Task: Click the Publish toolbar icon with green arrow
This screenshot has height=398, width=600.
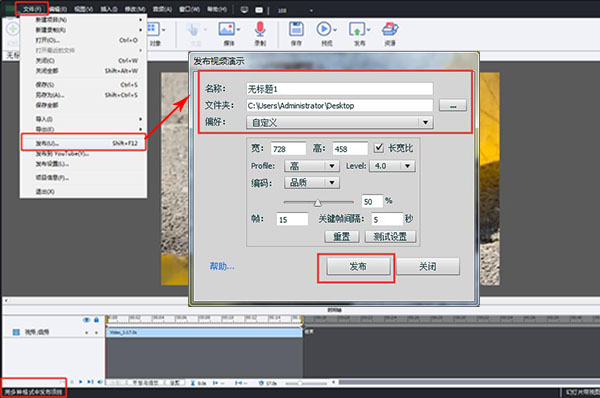Action: tap(357, 29)
